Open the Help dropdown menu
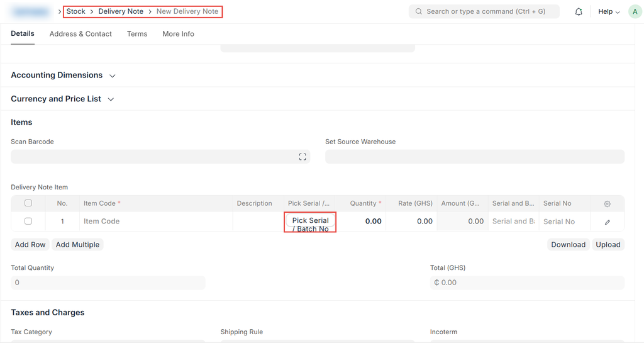This screenshot has width=644, height=343. (608, 12)
